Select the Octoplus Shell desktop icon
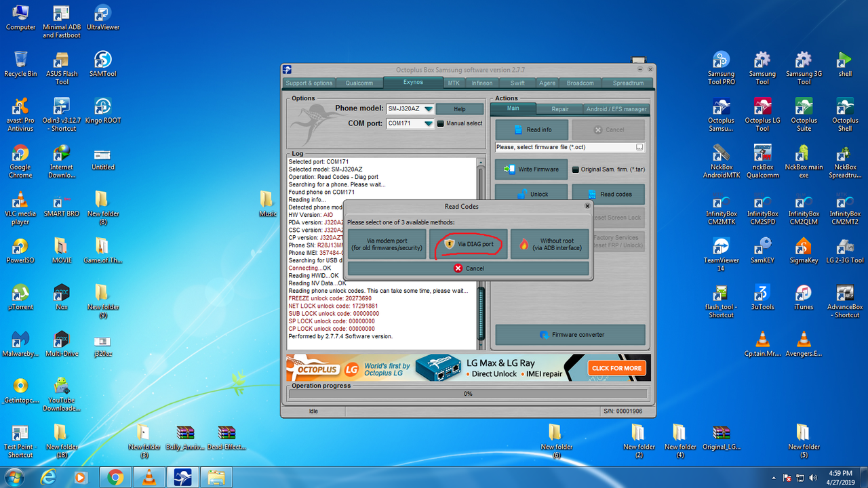This screenshot has height=488, width=868. tap(845, 114)
